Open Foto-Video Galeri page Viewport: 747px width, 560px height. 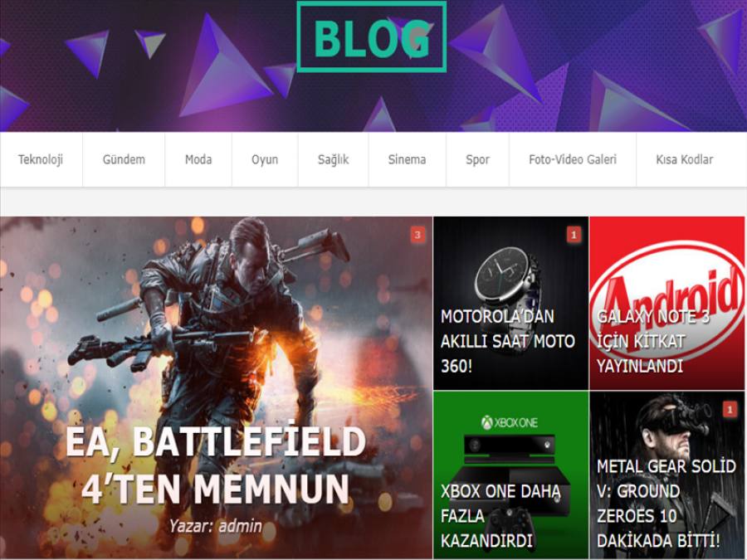coord(573,159)
